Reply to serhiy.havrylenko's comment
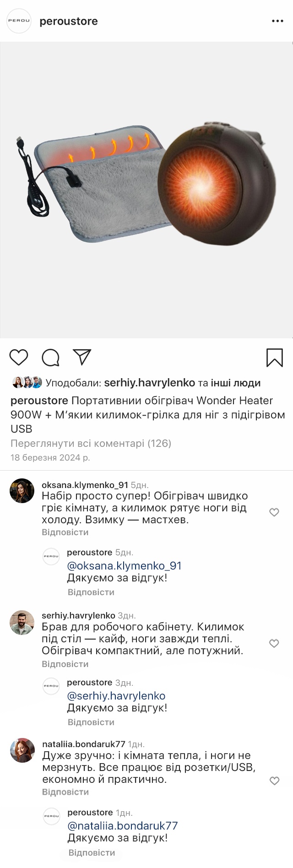Image resolution: width=293 pixels, height=868 pixels. click(65, 664)
